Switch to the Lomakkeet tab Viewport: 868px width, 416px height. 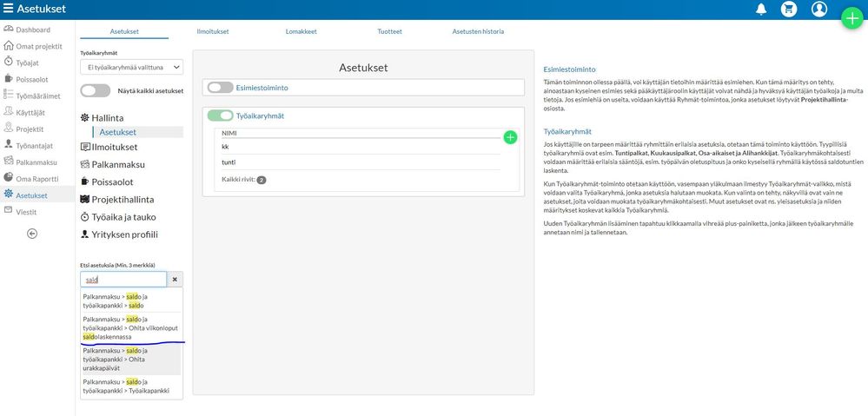coord(301,31)
